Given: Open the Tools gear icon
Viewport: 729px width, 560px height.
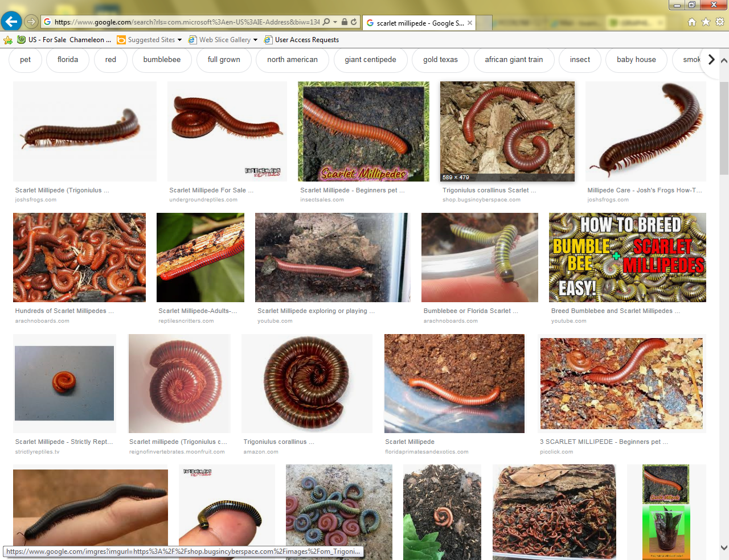Looking at the screenshot, I should 720,22.
